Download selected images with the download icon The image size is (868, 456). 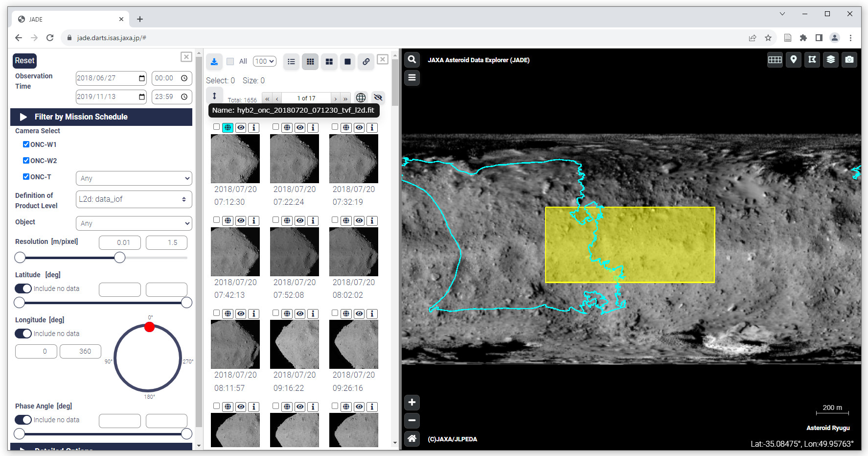pos(214,62)
